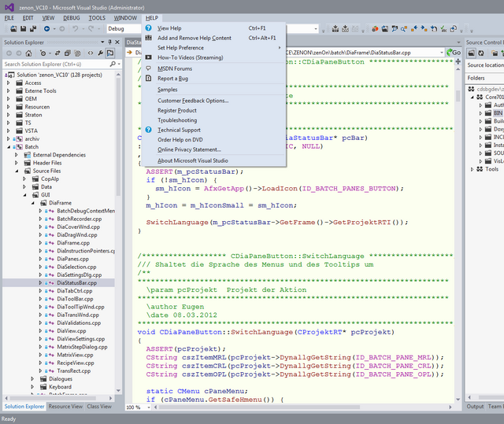Click the View Help question mark icon
This screenshot has width=504, height=424.
149,28
